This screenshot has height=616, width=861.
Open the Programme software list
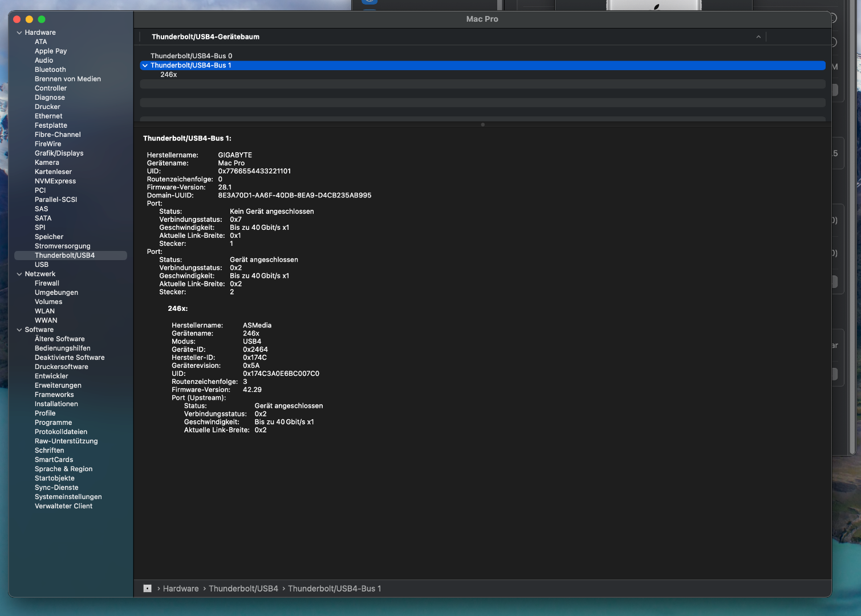(53, 423)
